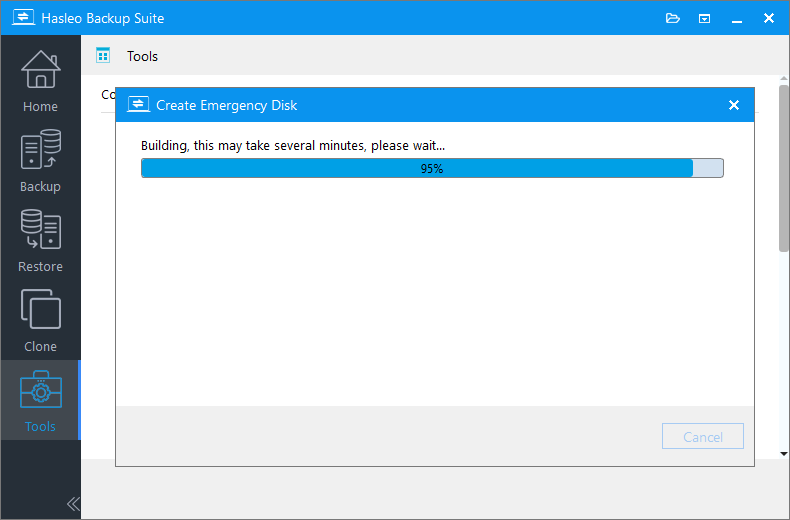
Task: Click the vertical scrollbar thumb
Action: [783, 168]
